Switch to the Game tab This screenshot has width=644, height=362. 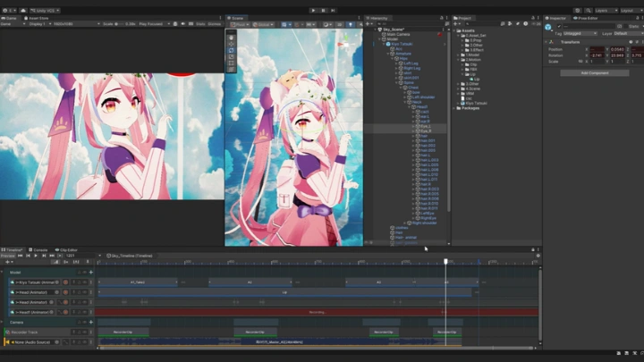tap(9, 18)
